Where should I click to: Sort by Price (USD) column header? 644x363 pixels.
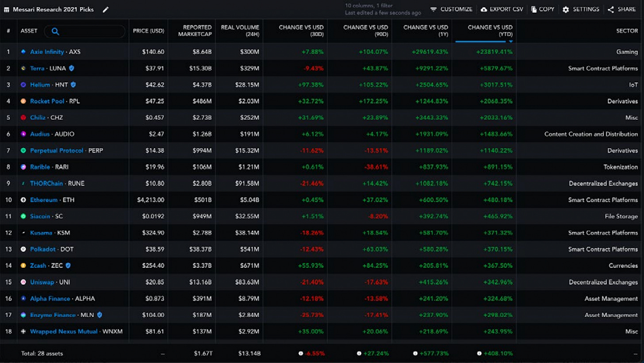click(149, 31)
